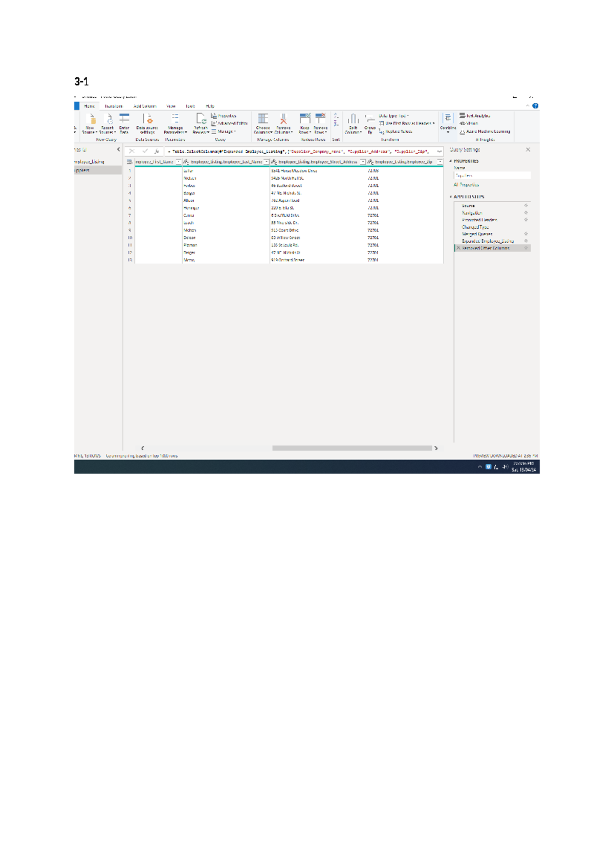The width and height of the screenshot is (614, 868).
Task: Open Employee_Last_Name column filter dropdown
Action: 266,162
